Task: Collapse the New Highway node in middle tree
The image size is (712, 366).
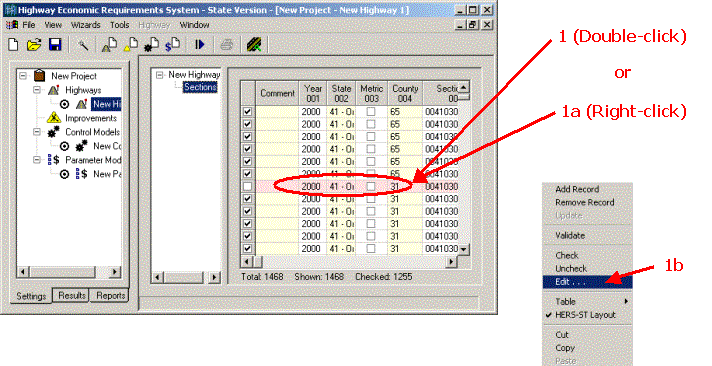Action: click(x=159, y=75)
